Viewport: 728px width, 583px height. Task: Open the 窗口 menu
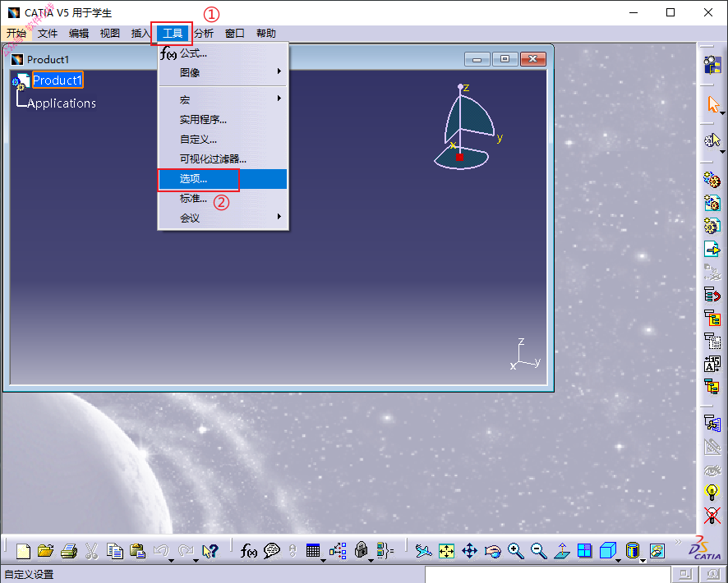coord(234,33)
